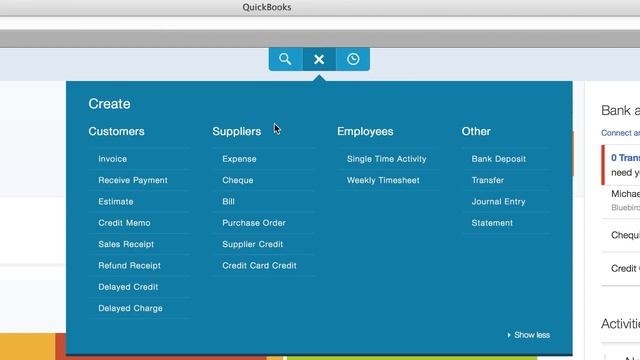Select Single Time Activity
Image resolution: width=640 pixels, height=360 pixels.
coord(387,159)
